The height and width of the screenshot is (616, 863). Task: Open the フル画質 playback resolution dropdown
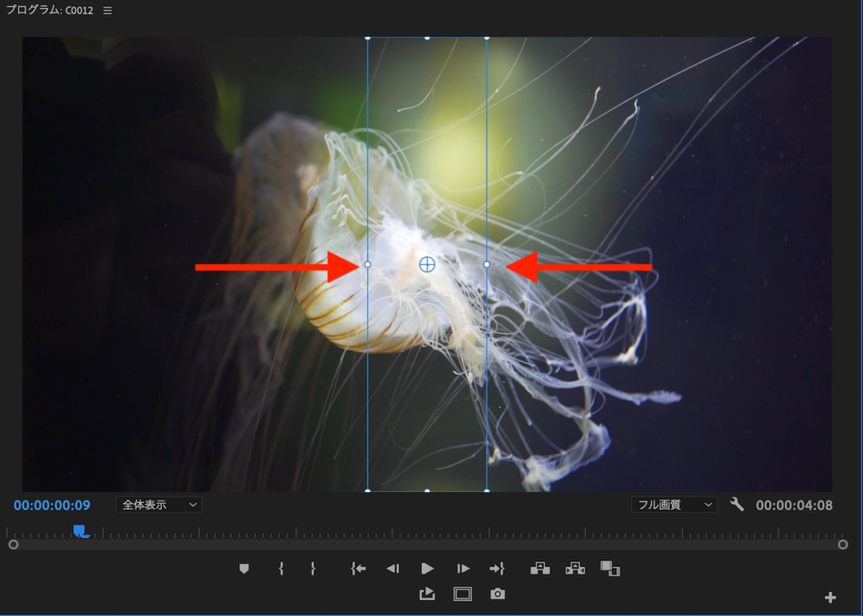point(674,505)
